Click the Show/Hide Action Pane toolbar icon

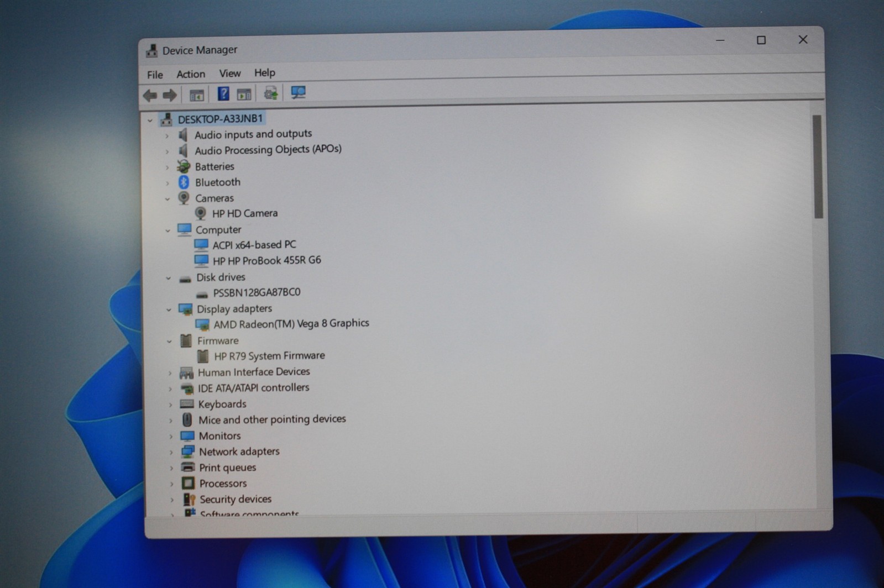click(x=244, y=94)
